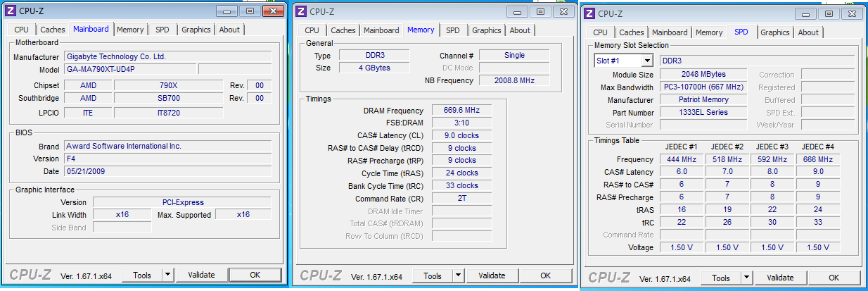This screenshot has height=291, width=868.
Task: Click the BIOS date 05/21/2009
Action: point(167,171)
